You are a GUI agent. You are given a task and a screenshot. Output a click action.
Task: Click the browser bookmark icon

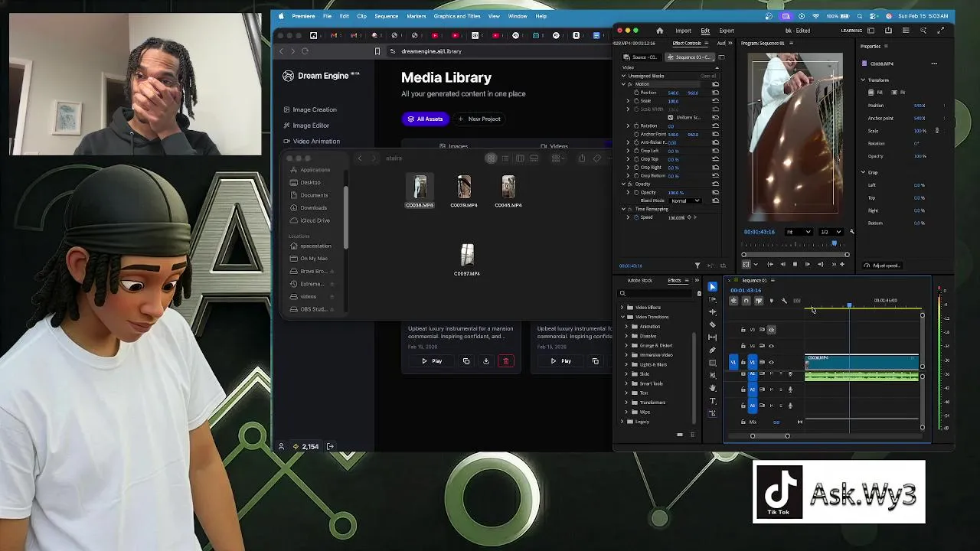(377, 51)
